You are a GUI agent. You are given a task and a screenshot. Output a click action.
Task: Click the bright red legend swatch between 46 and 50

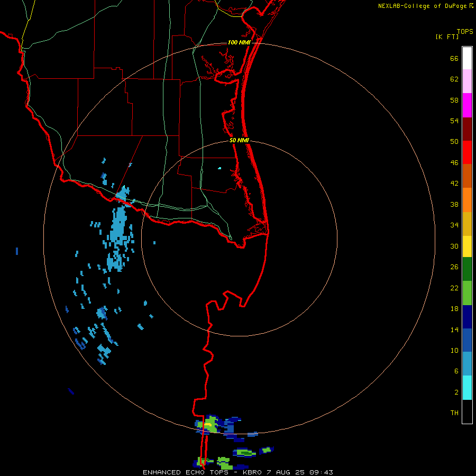(x=467, y=152)
